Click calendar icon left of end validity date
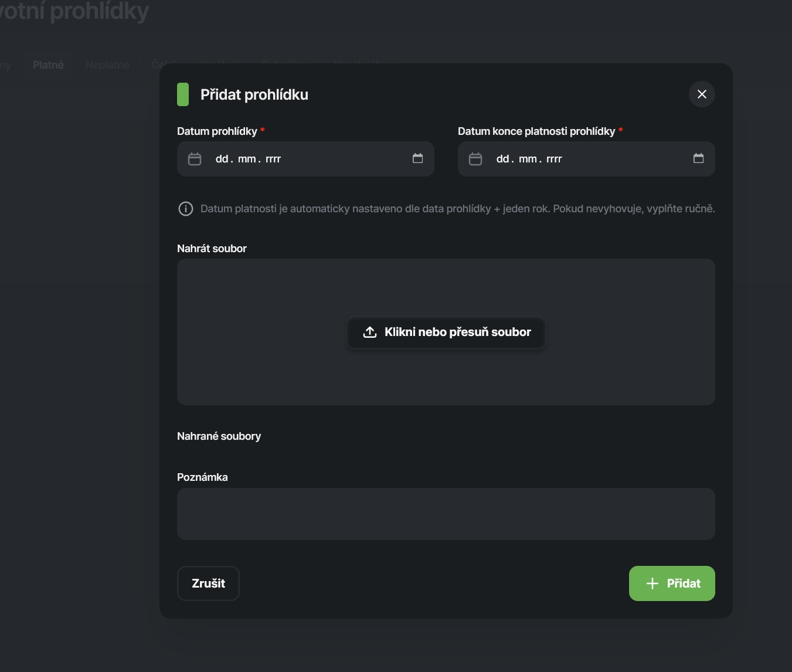792x672 pixels. click(475, 159)
